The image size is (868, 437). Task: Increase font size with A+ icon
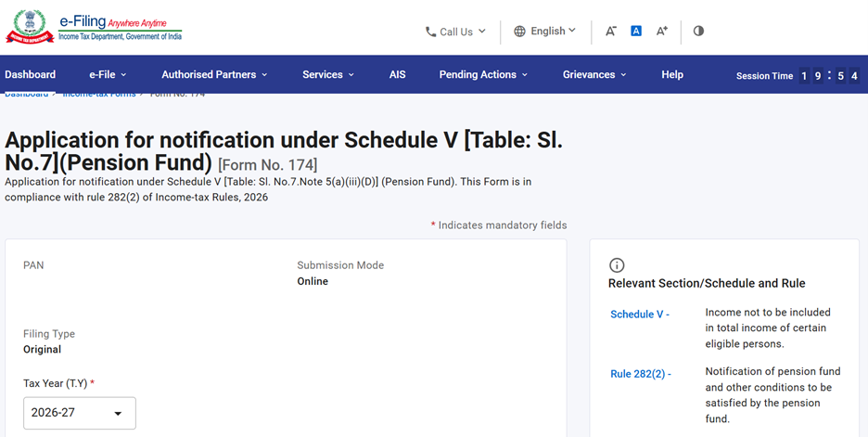[662, 31]
